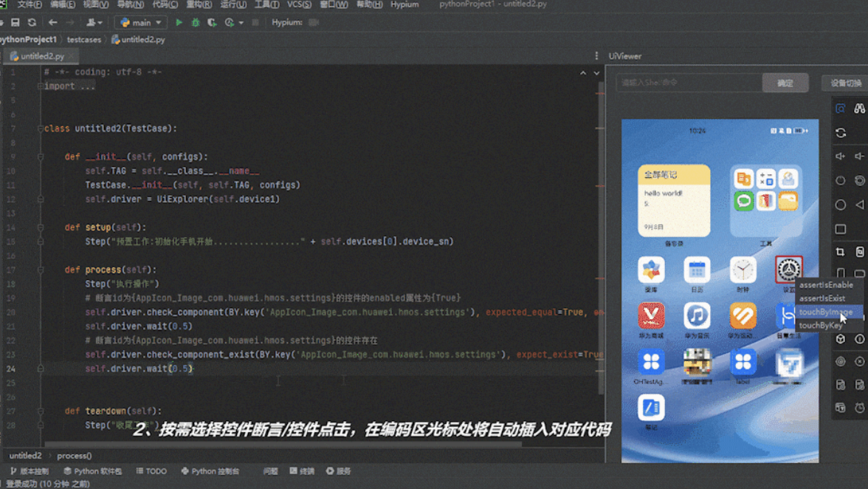
Task: Click the crop icon in UiViewer sidebar
Action: click(x=841, y=252)
